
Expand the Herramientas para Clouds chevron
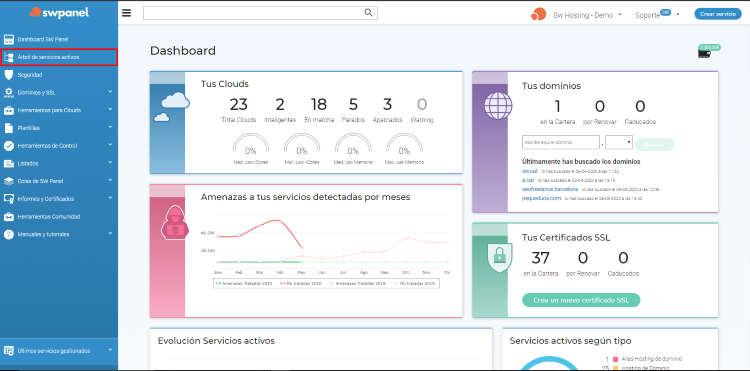tap(110, 109)
